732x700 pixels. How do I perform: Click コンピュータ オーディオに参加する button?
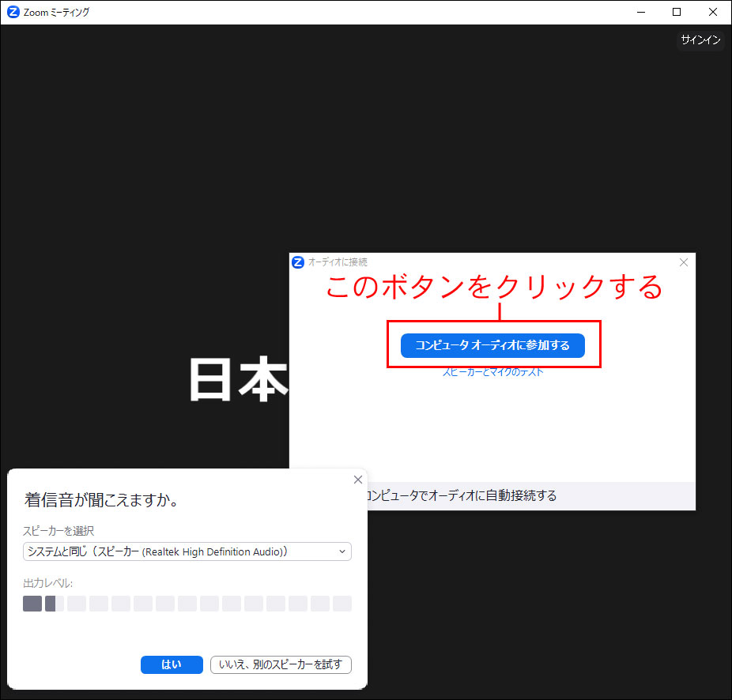click(x=492, y=345)
